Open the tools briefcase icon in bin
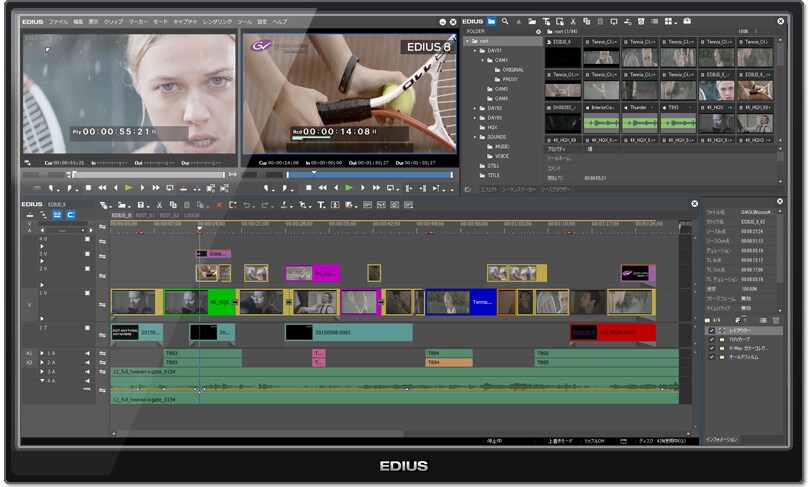The width and height of the screenshot is (808, 487). pyautogui.click(x=687, y=21)
